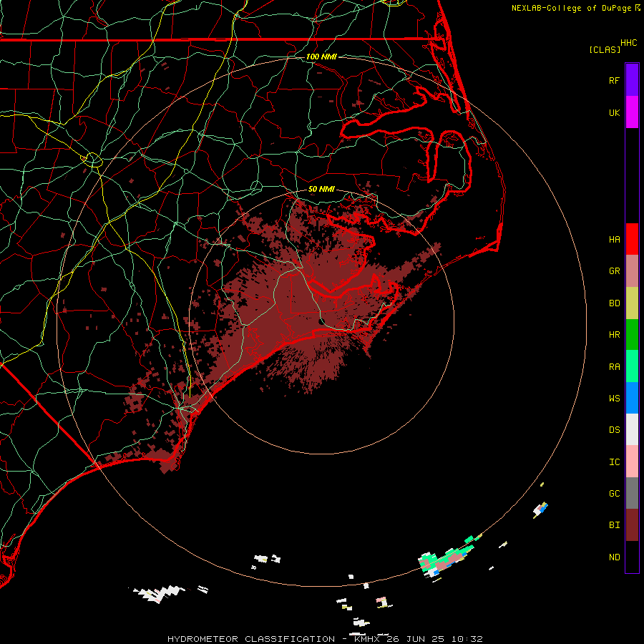Click the KMHX station identifier

click(x=367, y=639)
